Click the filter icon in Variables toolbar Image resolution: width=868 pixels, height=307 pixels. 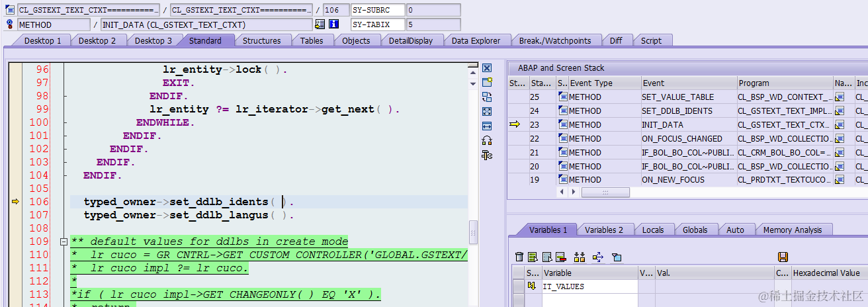point(617,257)
